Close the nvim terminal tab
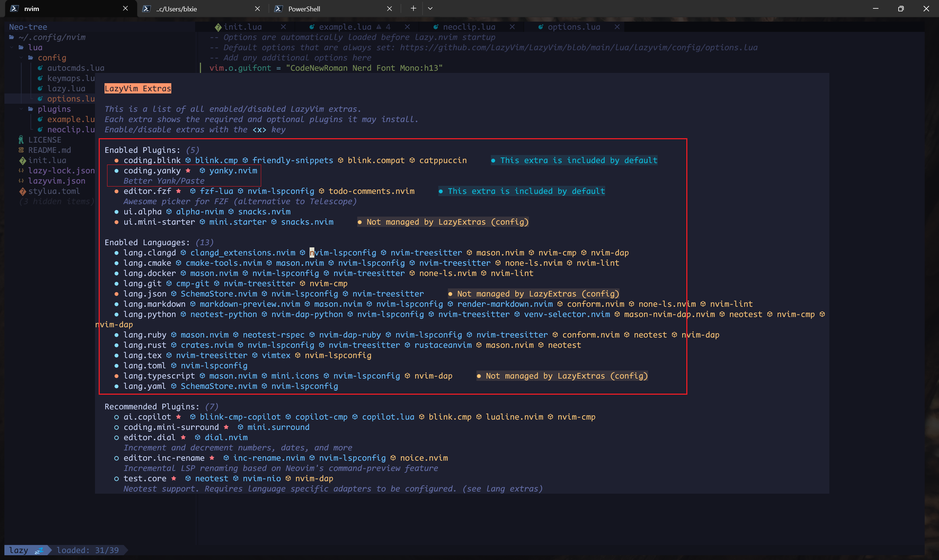The height and width of the screenshot is (560, 939). click(125, 8)
